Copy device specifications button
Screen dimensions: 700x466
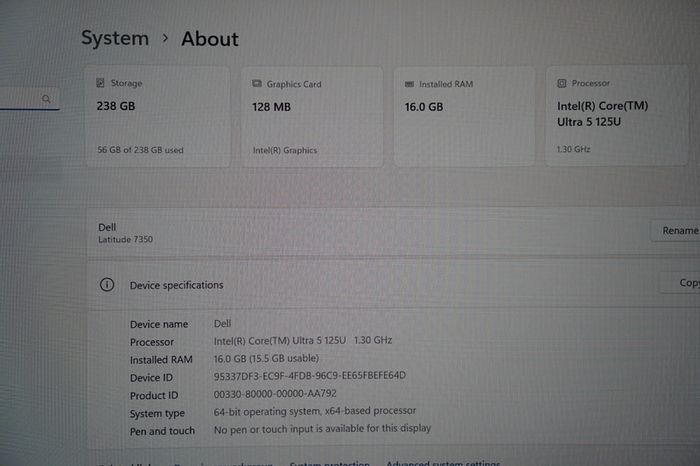pos(679,283)
